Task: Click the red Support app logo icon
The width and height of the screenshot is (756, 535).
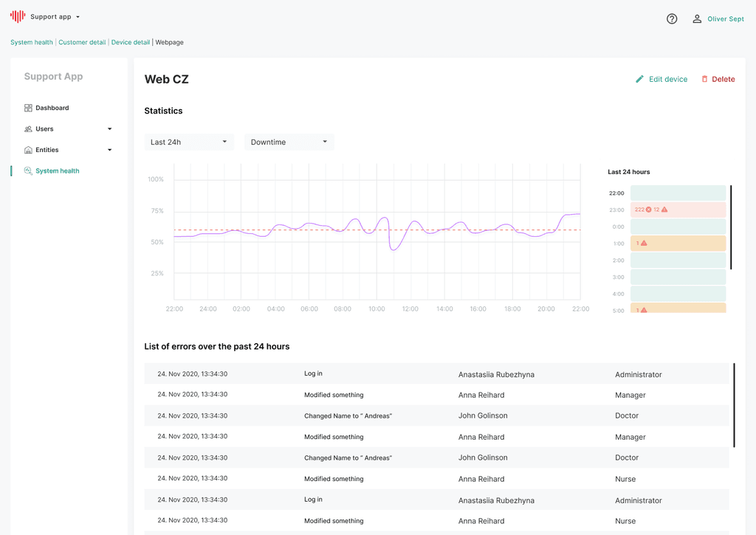Action: click(x=18, y=16)
